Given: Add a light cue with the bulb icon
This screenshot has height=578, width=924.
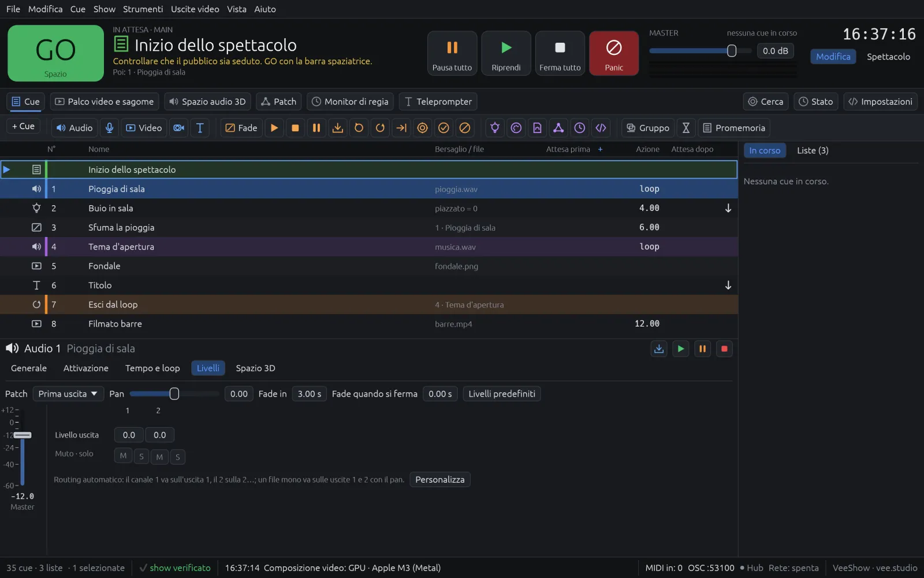Looking at the screenshot, I should click(495, 128).
